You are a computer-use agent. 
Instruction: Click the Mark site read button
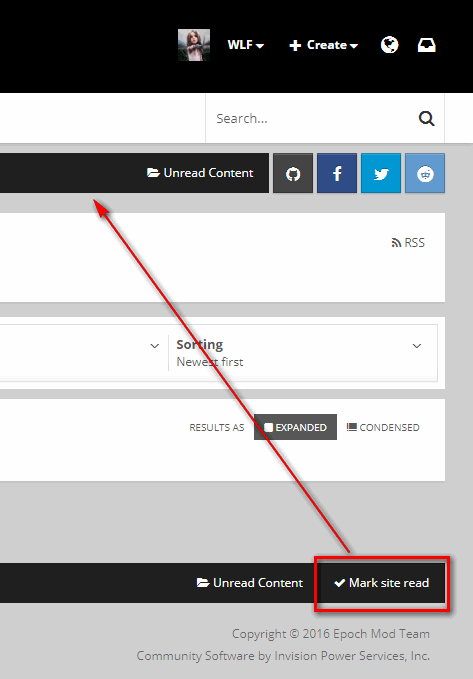pyautogui.click(x=382, y=583)
